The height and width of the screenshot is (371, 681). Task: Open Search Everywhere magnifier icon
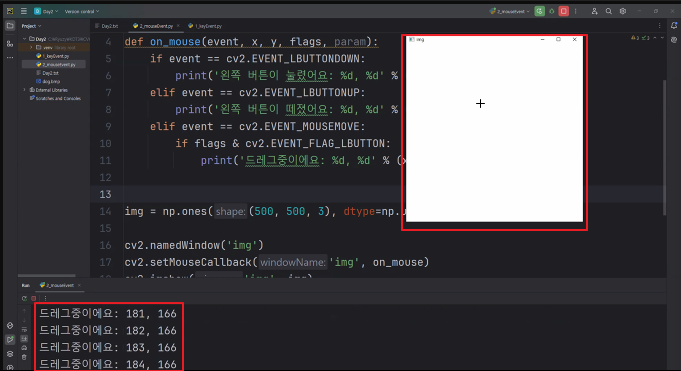click(608, 11)
